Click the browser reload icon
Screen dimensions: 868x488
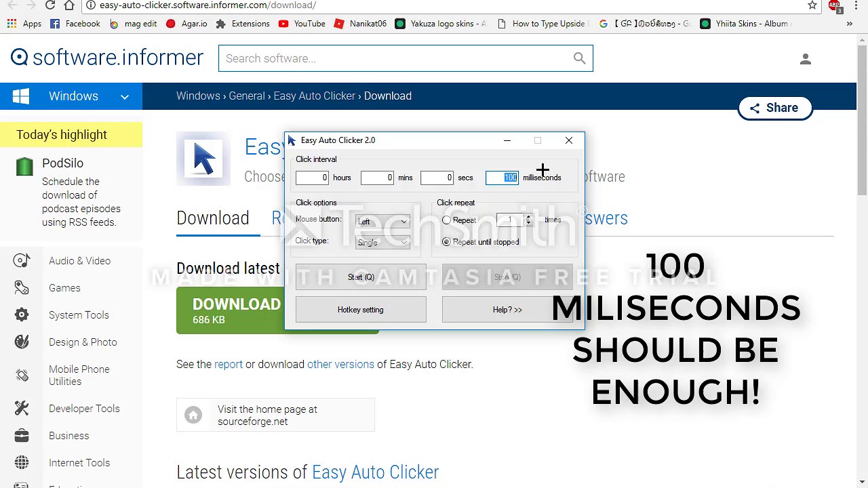(x=50, y=5)
